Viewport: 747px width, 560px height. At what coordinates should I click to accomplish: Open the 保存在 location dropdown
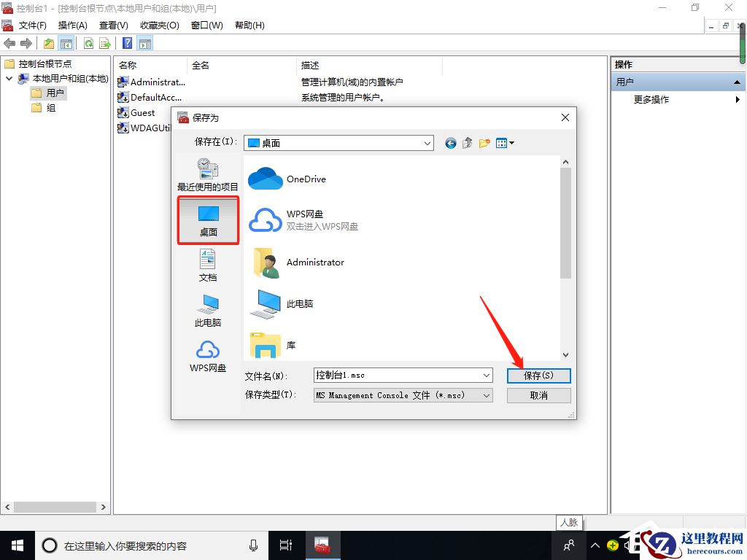428,143
